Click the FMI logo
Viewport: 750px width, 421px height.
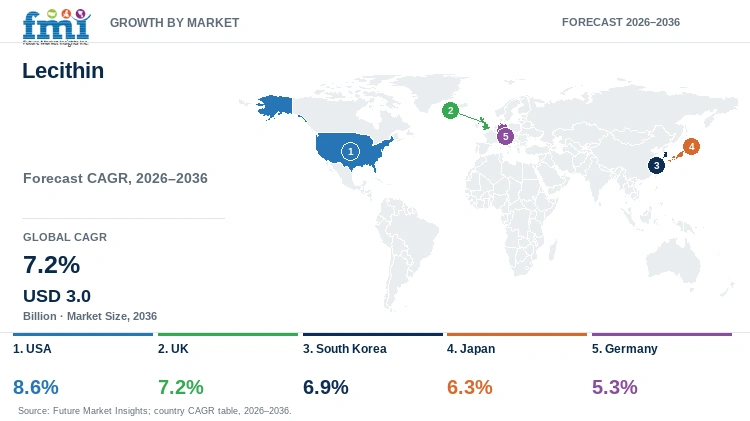tap(56, 27)
